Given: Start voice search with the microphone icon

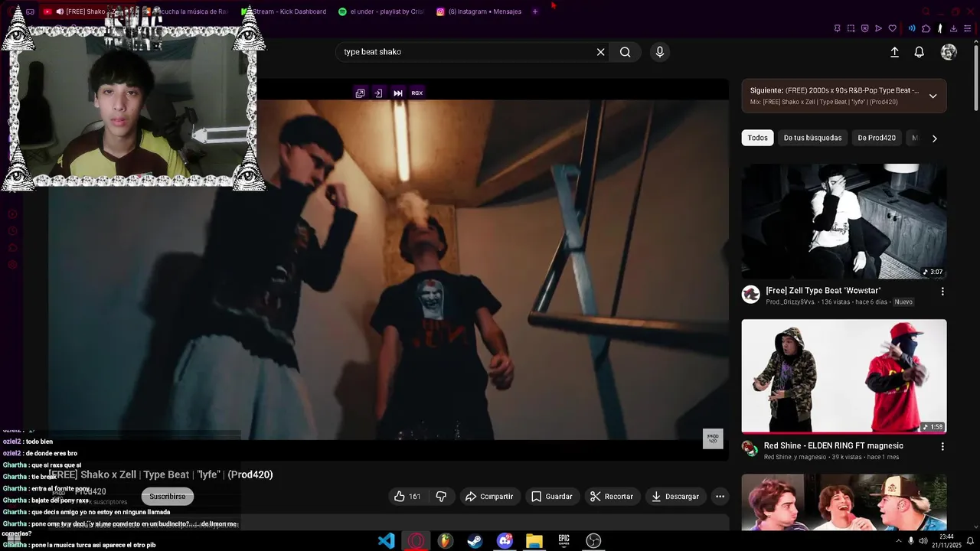Looking at the screenshot, I should click(660, 52).
